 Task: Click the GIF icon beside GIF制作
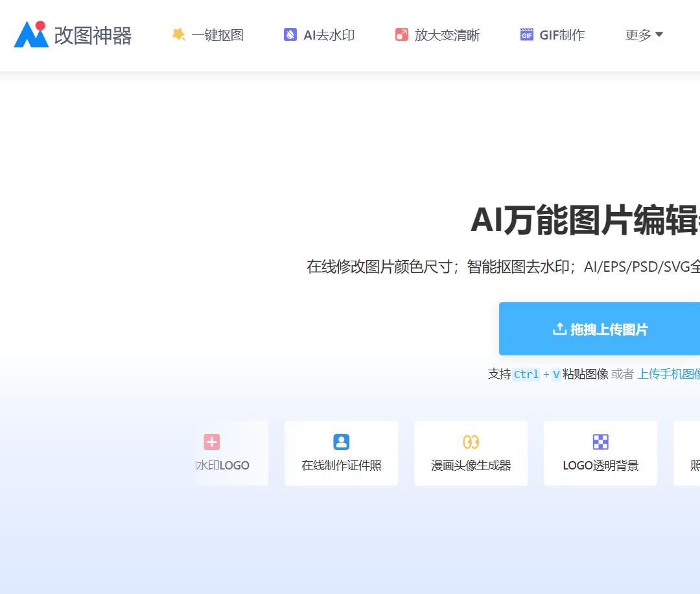coord(526,34)
